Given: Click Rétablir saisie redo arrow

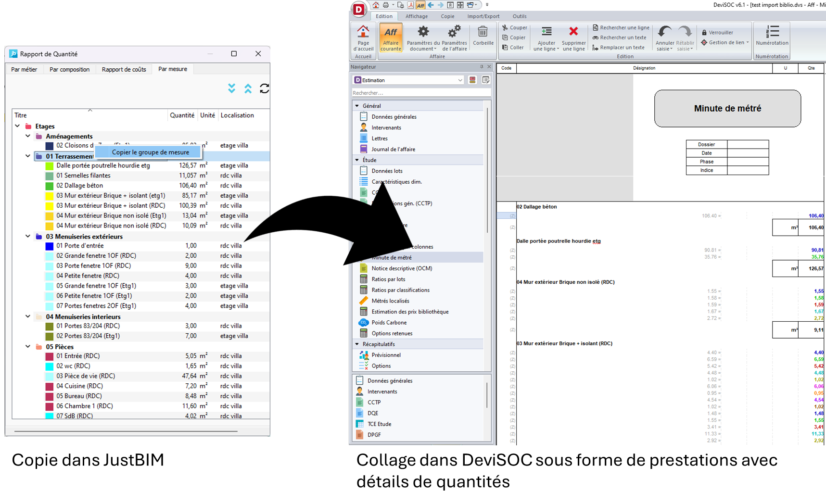Looking at the screenshot, I should pos(685,32).
